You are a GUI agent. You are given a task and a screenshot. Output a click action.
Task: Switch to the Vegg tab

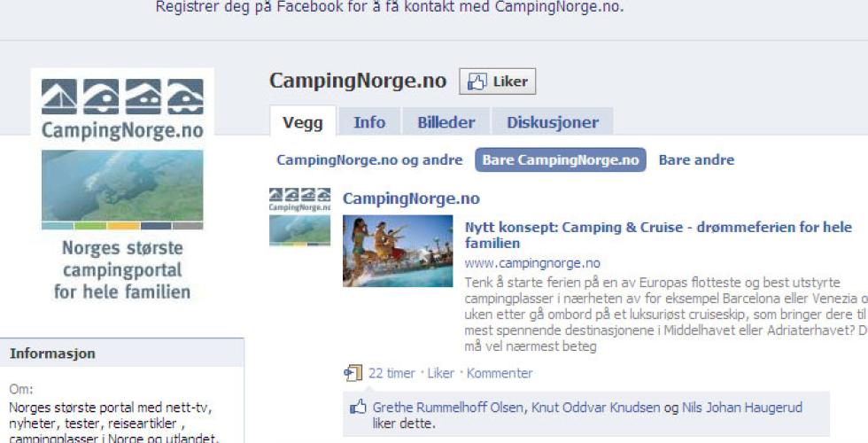tap(303, 122)
